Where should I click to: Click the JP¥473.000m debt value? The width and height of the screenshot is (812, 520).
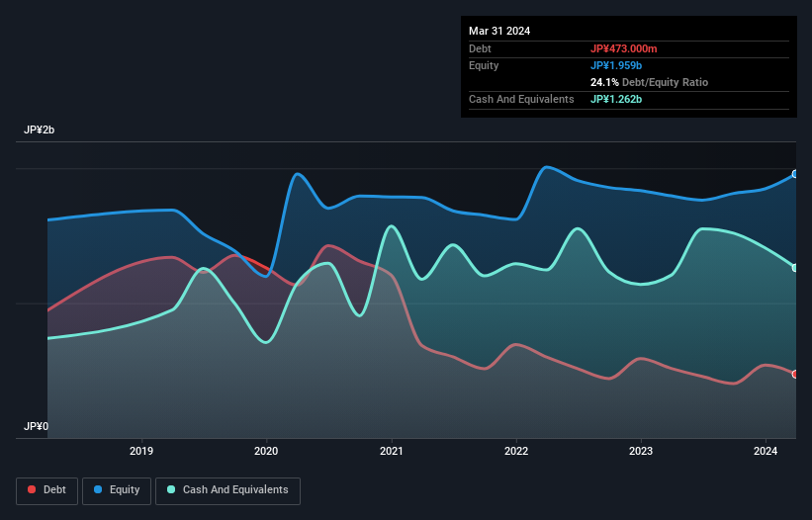623,48
